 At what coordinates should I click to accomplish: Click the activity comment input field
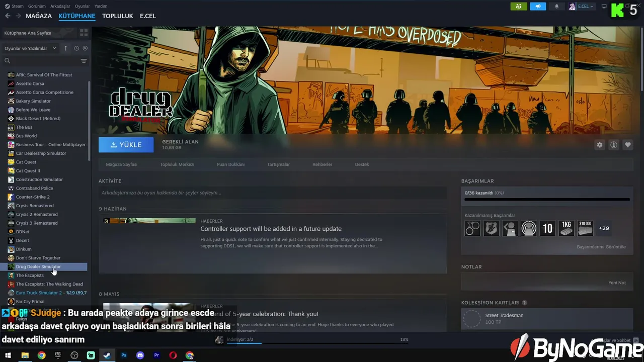[x=273, y=193]
